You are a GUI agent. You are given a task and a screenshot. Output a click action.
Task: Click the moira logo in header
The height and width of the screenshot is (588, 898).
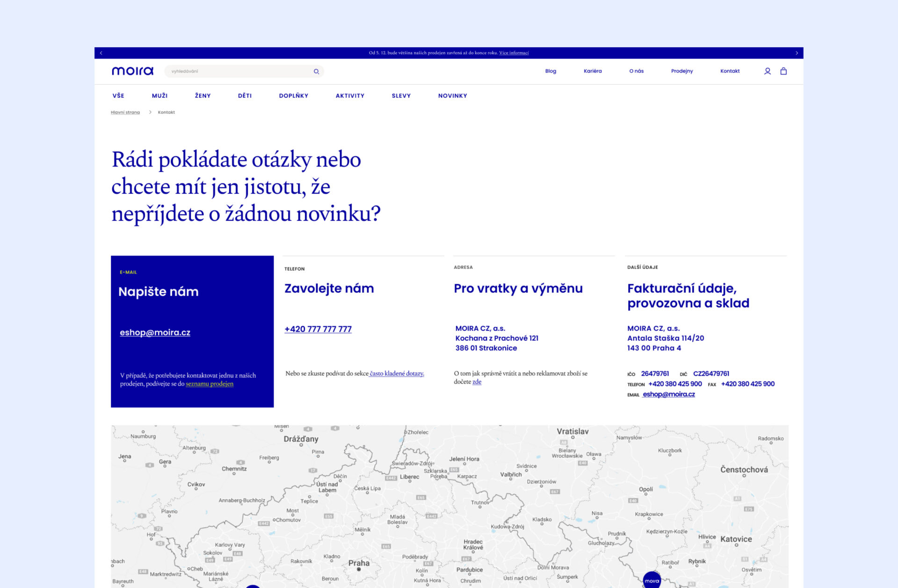(x=132, y=71)
